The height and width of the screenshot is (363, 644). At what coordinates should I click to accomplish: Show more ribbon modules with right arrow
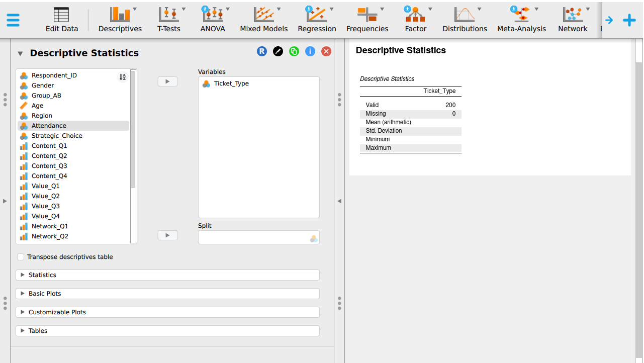(609, 20)
